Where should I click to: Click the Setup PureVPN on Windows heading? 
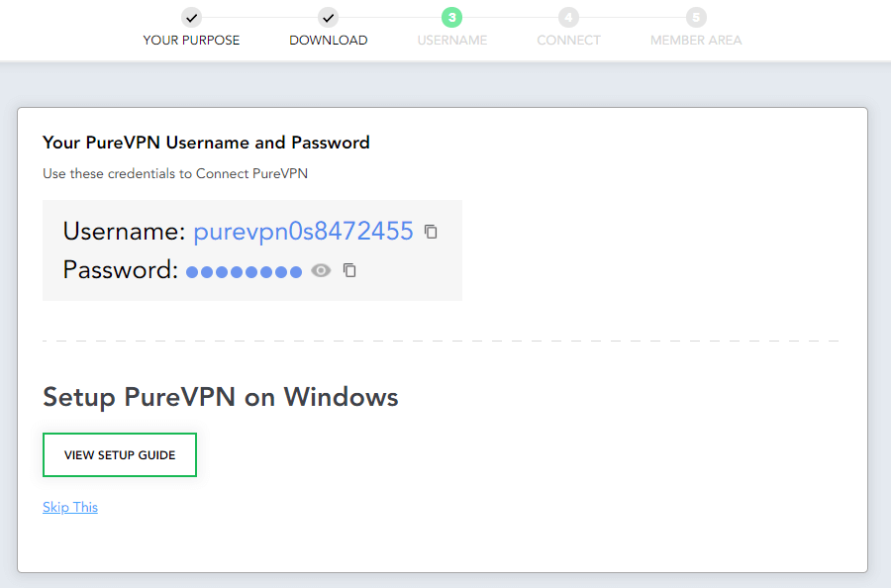point(221,397)
